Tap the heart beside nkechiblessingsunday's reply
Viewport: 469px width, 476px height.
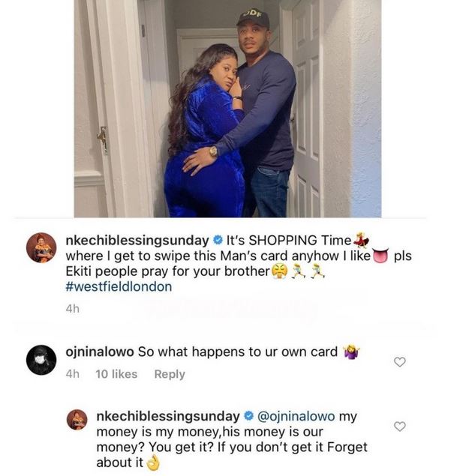(x=400, y=427)
